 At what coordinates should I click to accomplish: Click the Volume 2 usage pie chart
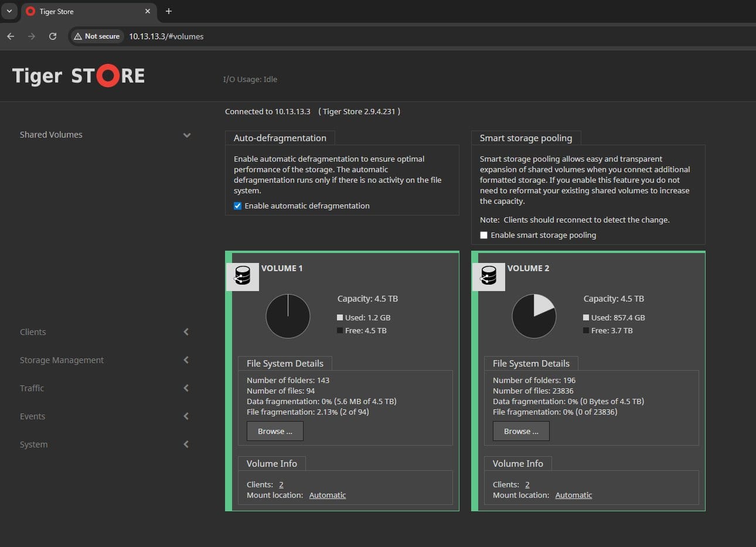pos(534,316)
